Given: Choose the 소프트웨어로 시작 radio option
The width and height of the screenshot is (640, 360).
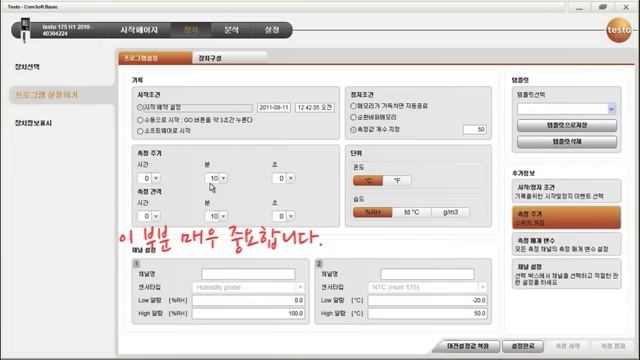Looking at the screenshot, I should pyautogui.click(x=140, y=131).
